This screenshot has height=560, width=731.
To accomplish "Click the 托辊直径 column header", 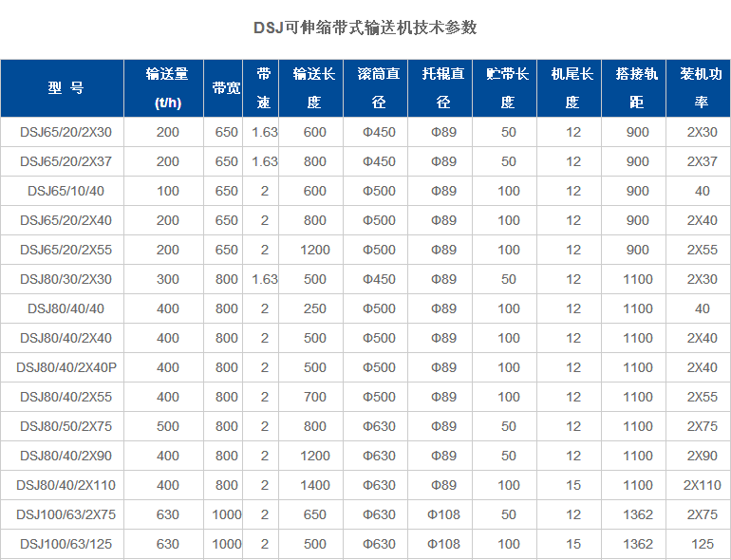I will pos(443,88).
